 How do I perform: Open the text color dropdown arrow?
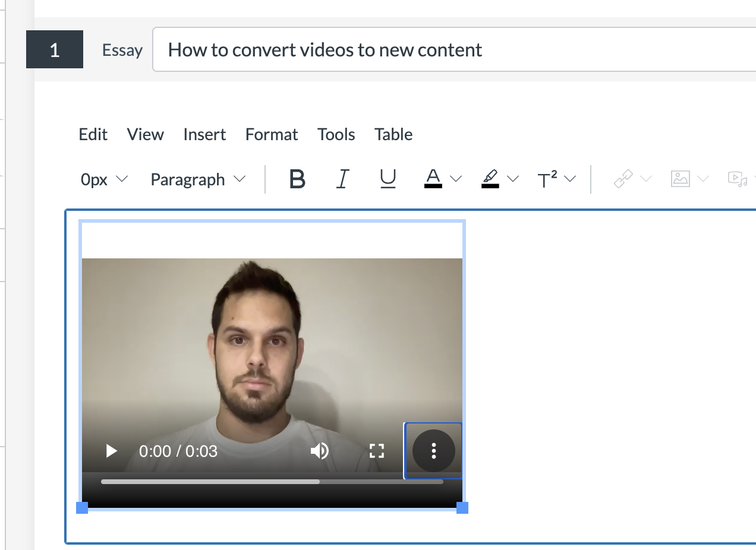pos(456,179)
